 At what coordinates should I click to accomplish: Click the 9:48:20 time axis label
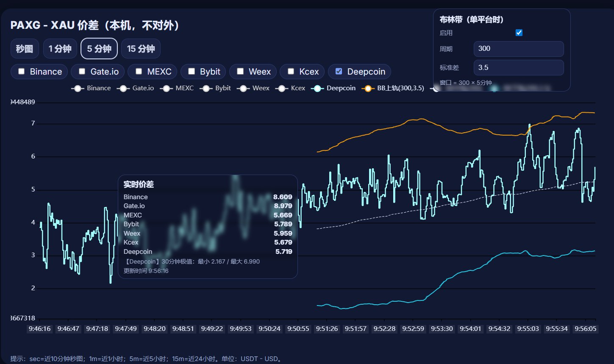point(154,329)
